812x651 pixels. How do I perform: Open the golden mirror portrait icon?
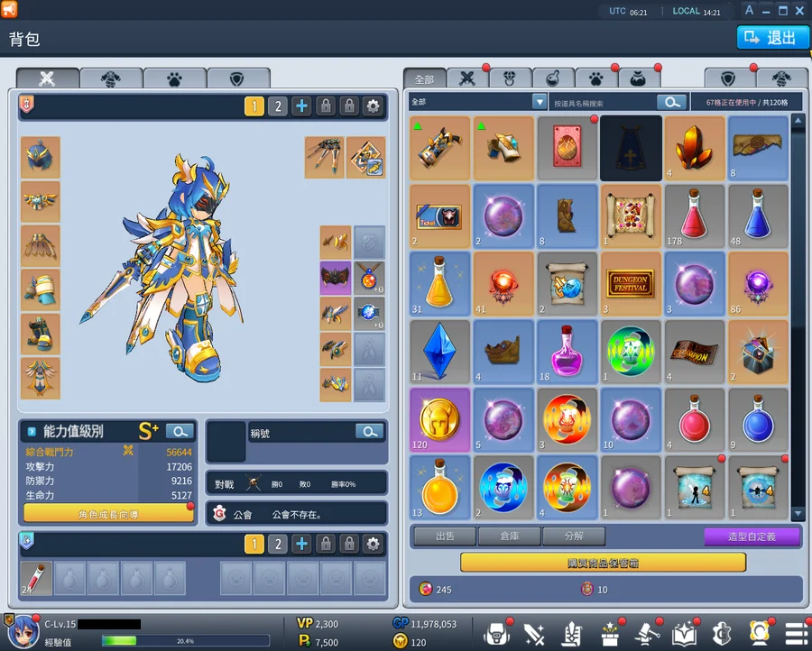pos(759,633)
